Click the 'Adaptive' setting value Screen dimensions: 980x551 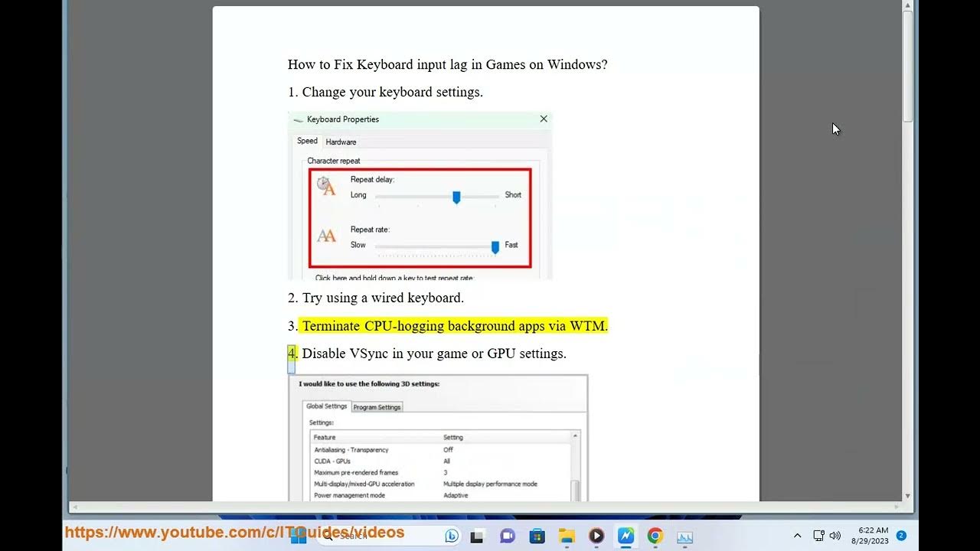456,495
